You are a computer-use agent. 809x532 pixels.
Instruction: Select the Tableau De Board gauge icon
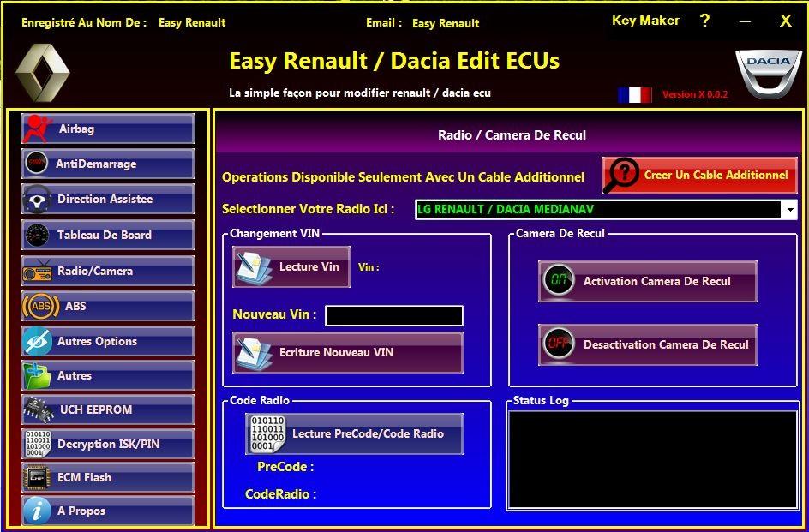coord(38,235)
